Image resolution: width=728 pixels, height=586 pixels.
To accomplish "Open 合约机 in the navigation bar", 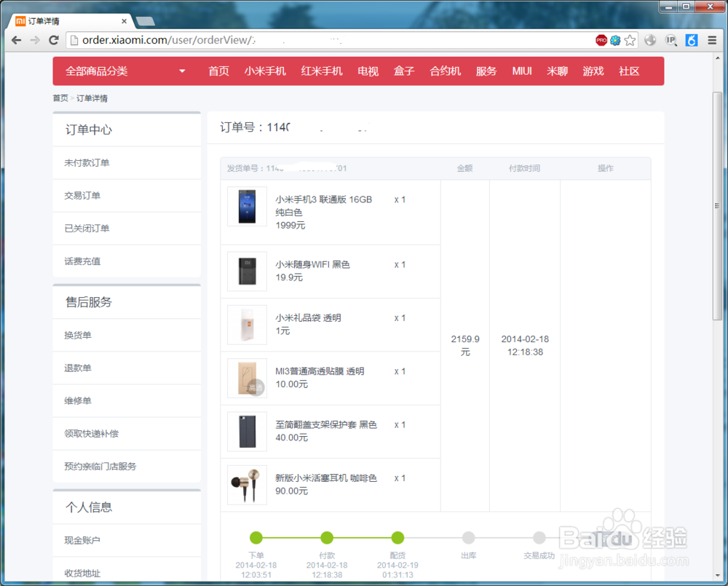I will pyautogui.click(x=446, y=71).
